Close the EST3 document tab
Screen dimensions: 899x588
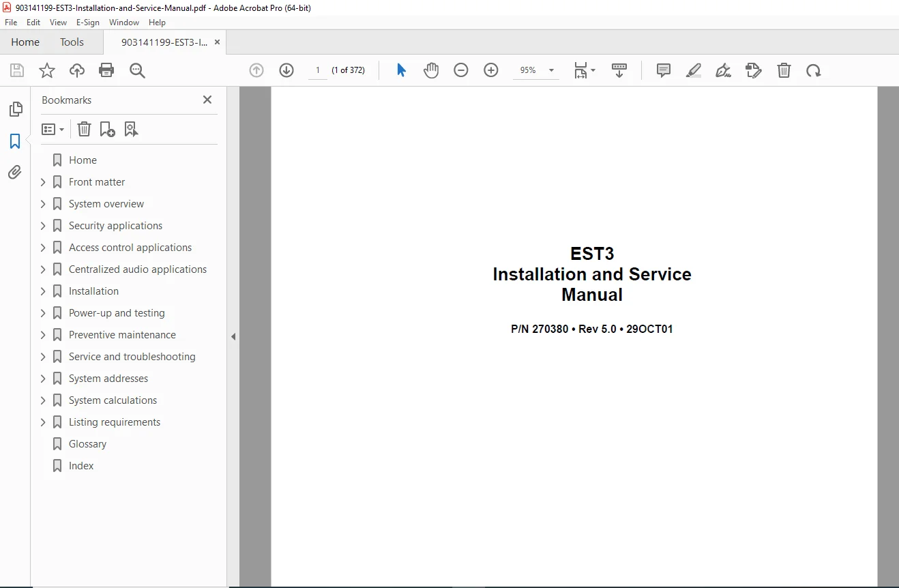217,42
